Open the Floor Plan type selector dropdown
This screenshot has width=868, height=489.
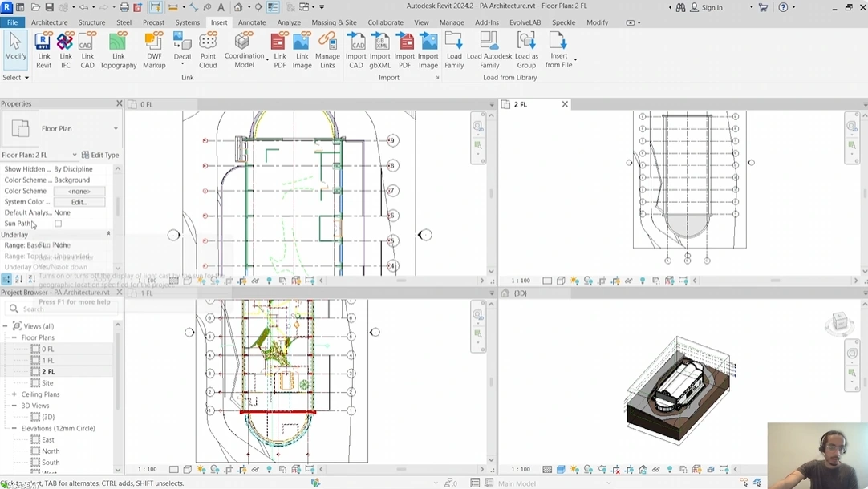[115, 128]
